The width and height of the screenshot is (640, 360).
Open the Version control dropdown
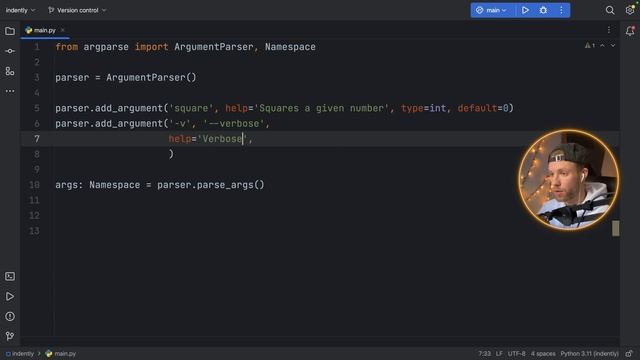77,10
